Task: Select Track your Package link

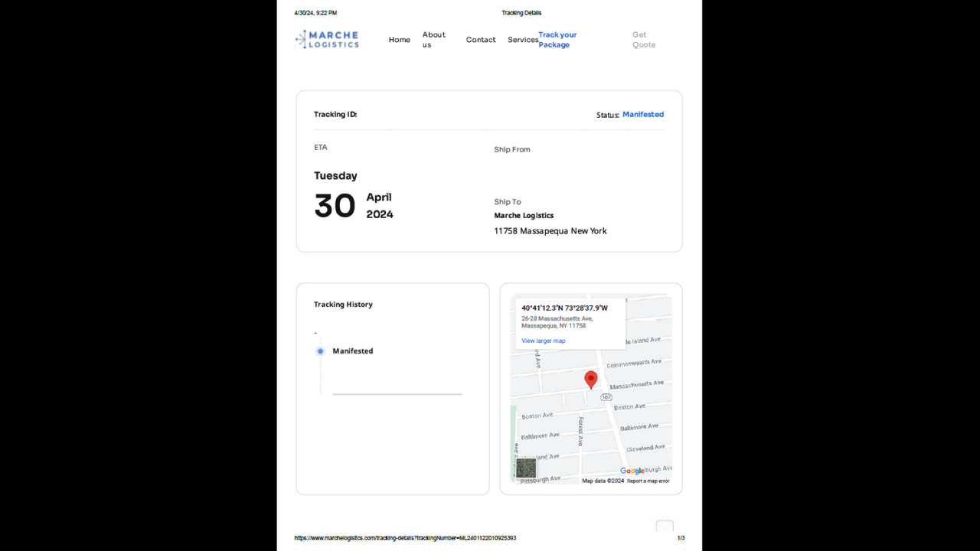Action: tap(557, 40)
